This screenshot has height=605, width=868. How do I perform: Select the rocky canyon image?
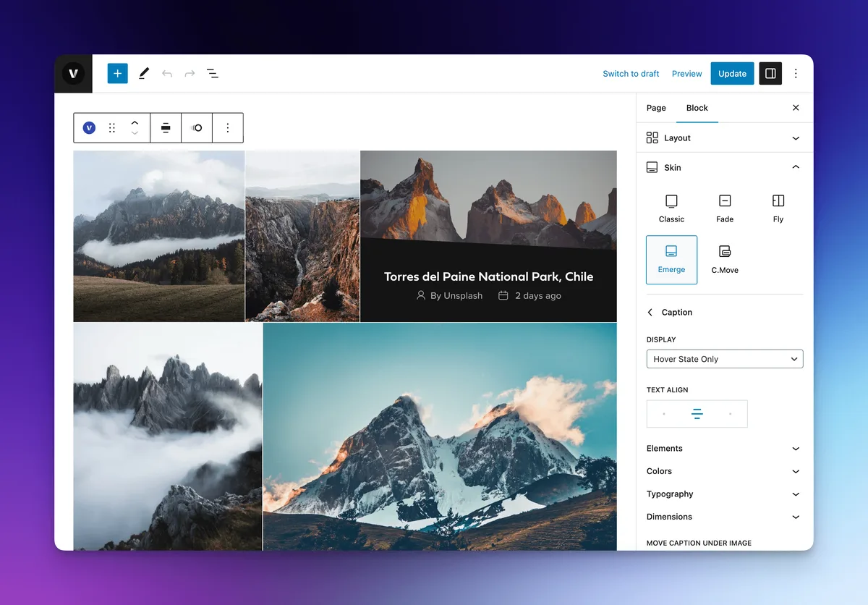[x=302, y=236]
